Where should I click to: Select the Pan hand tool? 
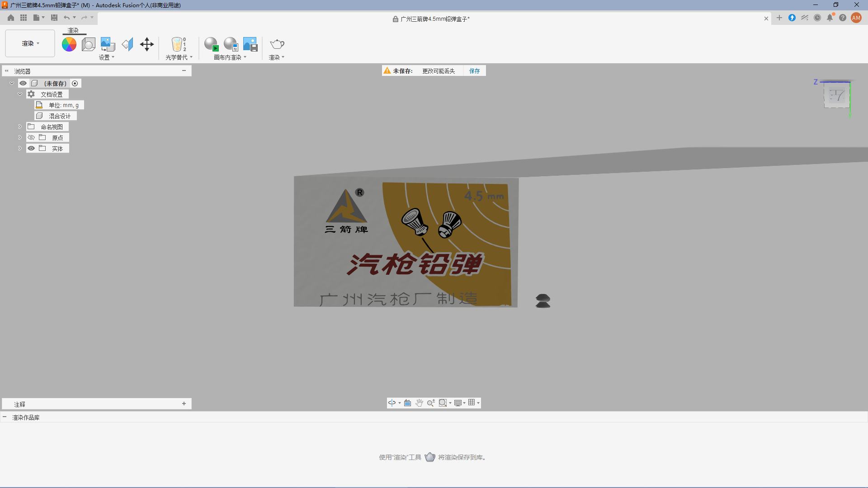[x=419, y=403]
